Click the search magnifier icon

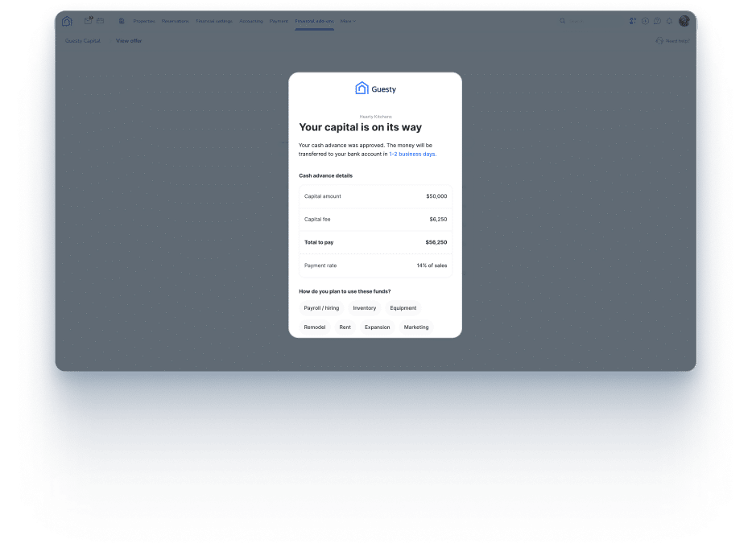pos(562,21)
